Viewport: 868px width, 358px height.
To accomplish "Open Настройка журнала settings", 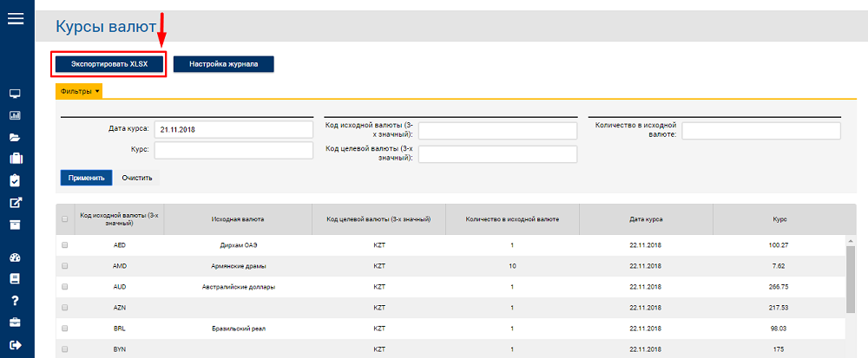I will pyautogui.click(x=224, y=64).
